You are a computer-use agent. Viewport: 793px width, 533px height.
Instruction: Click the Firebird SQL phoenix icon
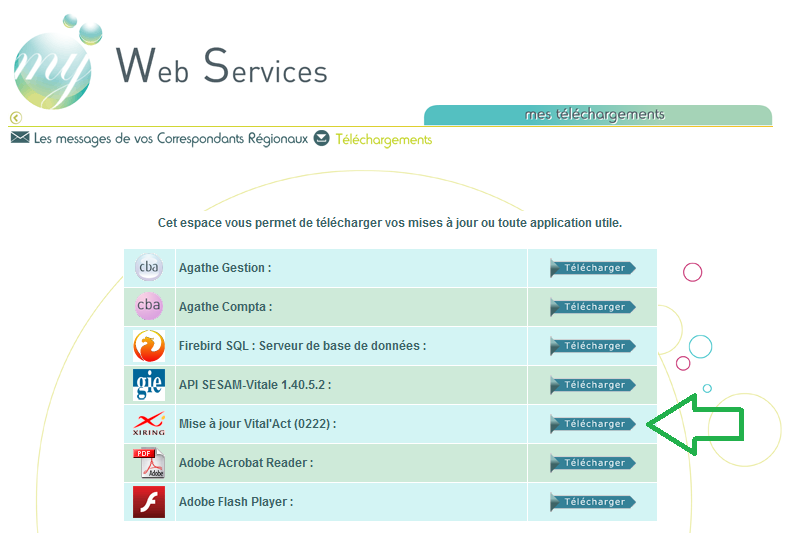149,346
